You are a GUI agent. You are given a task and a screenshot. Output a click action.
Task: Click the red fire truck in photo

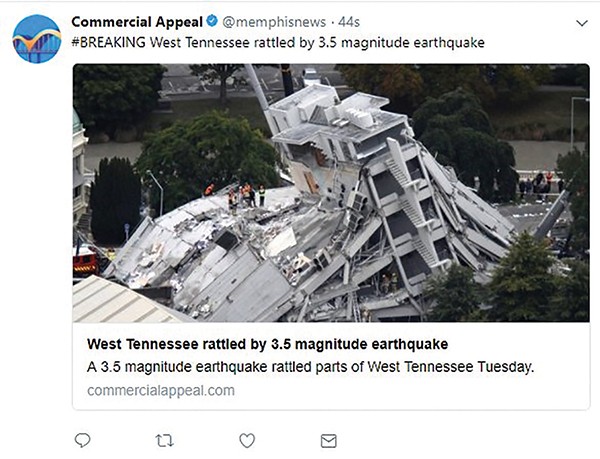point(86,260)
